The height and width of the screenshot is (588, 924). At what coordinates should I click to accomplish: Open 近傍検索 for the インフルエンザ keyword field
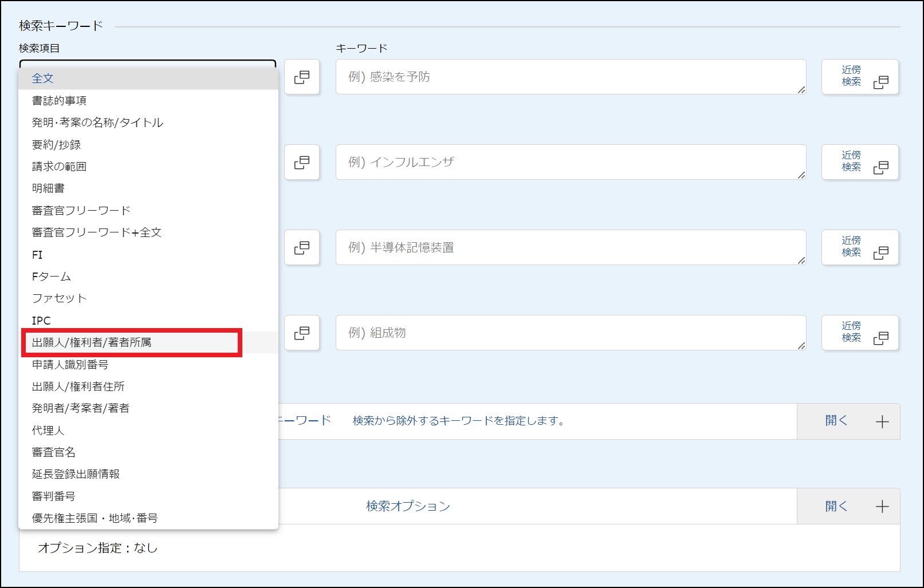[860, 162]
